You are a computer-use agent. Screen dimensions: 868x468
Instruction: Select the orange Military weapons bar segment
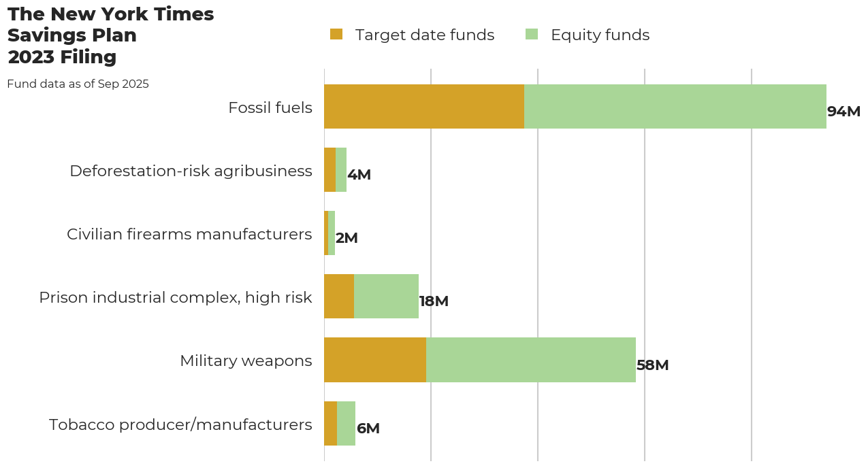(x=374, y=360)
